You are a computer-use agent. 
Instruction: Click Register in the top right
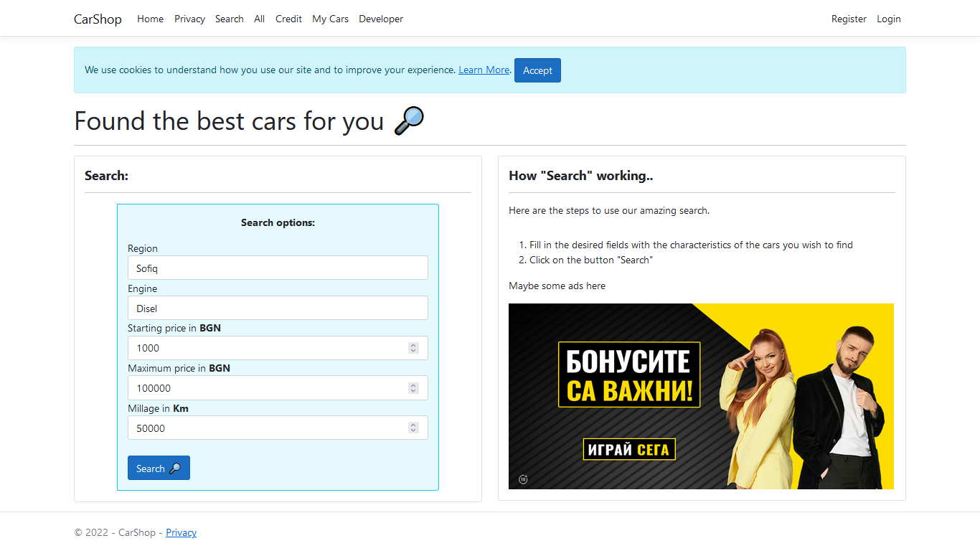coord(849,19)
